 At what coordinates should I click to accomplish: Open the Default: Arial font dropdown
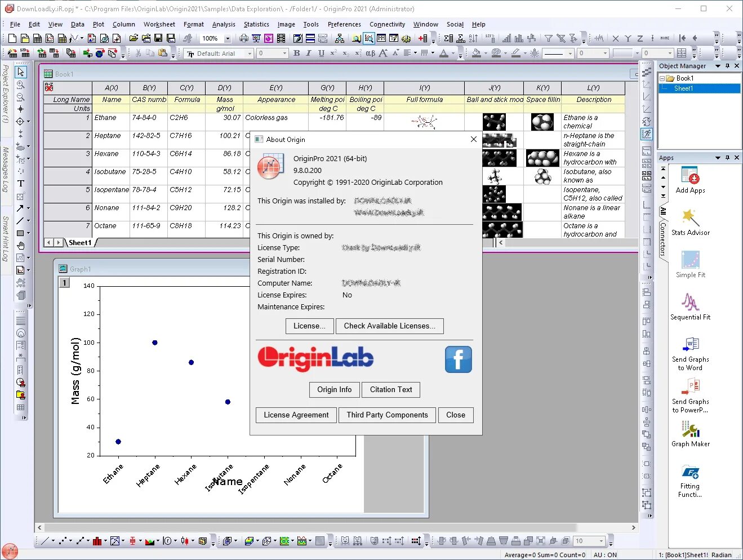250,54
